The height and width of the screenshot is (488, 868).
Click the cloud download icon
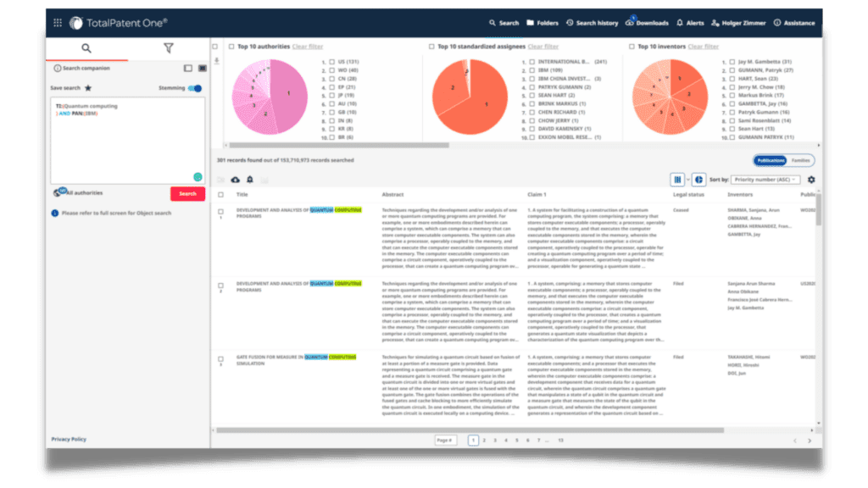pyautogui.click(x=236, y=180)
